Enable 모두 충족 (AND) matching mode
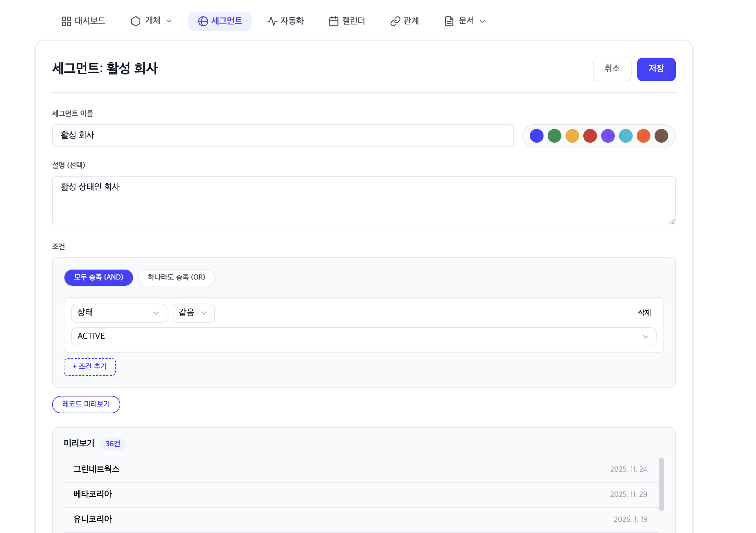 [98, 277]
